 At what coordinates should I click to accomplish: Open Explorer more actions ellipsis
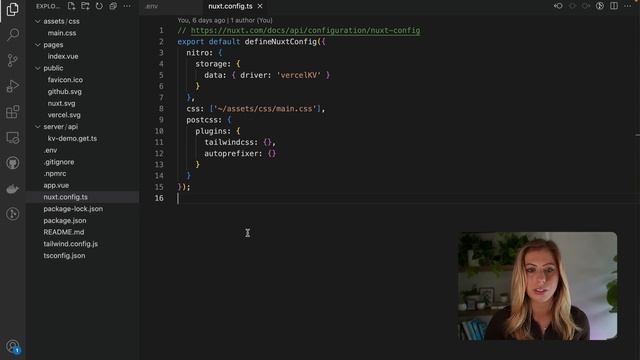(127, 6)
